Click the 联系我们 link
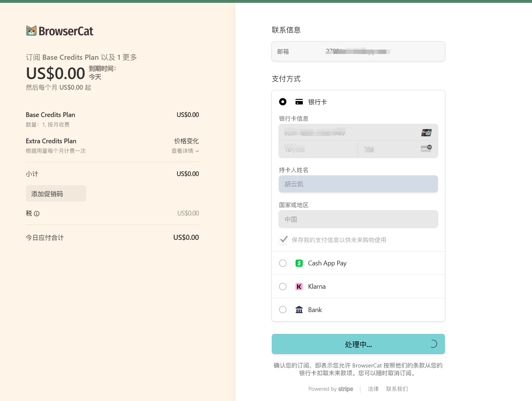The height and width of the screenshot is (401, 532). (397, 389)
